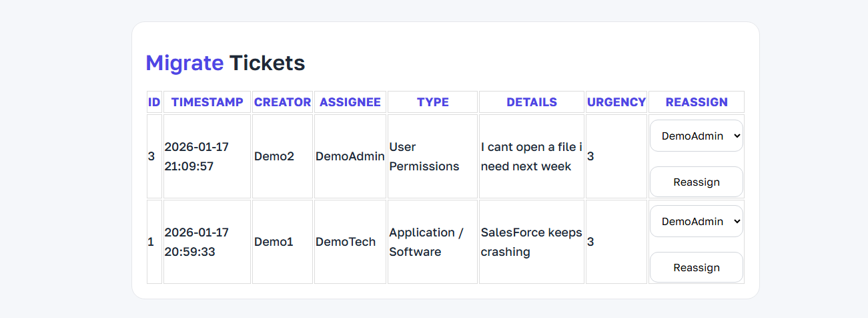Select the Application / Software type cell
868x318 pixels.
pos(426,242)
